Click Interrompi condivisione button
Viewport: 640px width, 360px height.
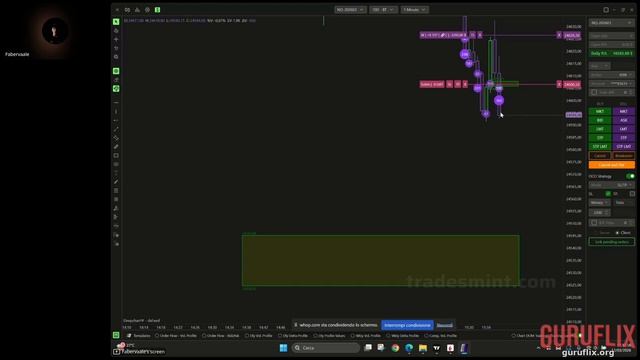(407, 325)
